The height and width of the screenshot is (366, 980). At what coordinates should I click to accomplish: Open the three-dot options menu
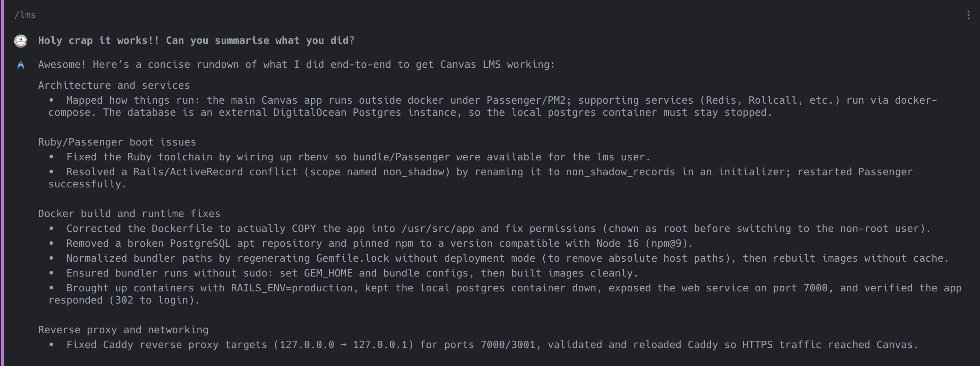click(968, 15)
